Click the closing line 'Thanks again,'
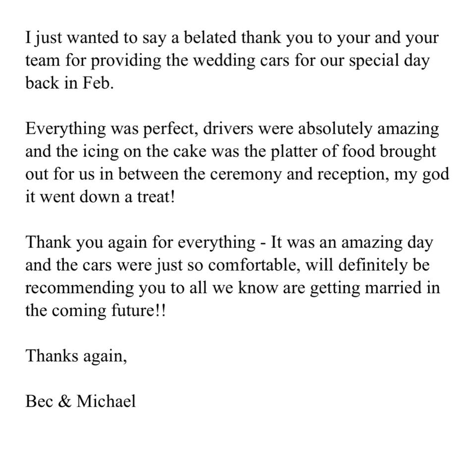This screenshot has height=476, width=476. pyautogui.click(x=76, y=357)
